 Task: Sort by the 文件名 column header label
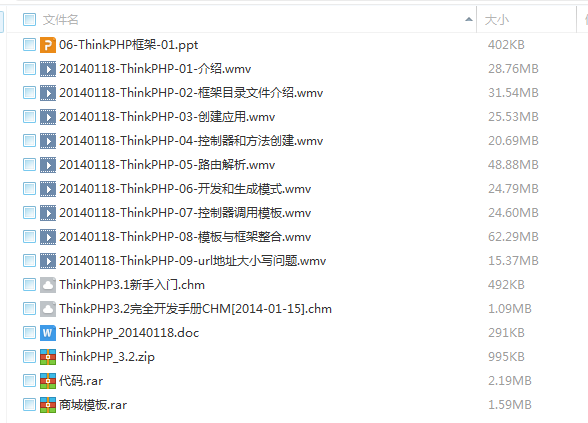[60, 20]
